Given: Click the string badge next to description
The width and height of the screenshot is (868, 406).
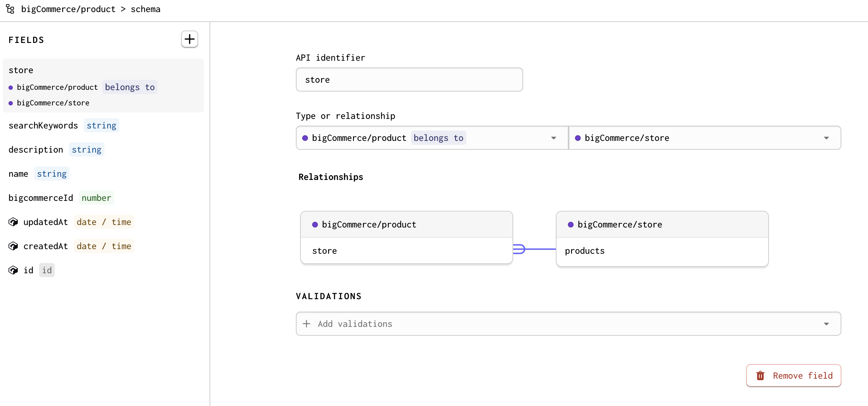Looking at the screenshot, I should click(87, 149).
